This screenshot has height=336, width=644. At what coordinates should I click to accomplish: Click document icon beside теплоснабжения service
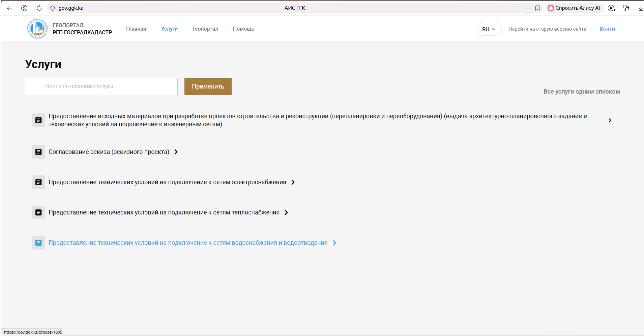coord(38,212)
